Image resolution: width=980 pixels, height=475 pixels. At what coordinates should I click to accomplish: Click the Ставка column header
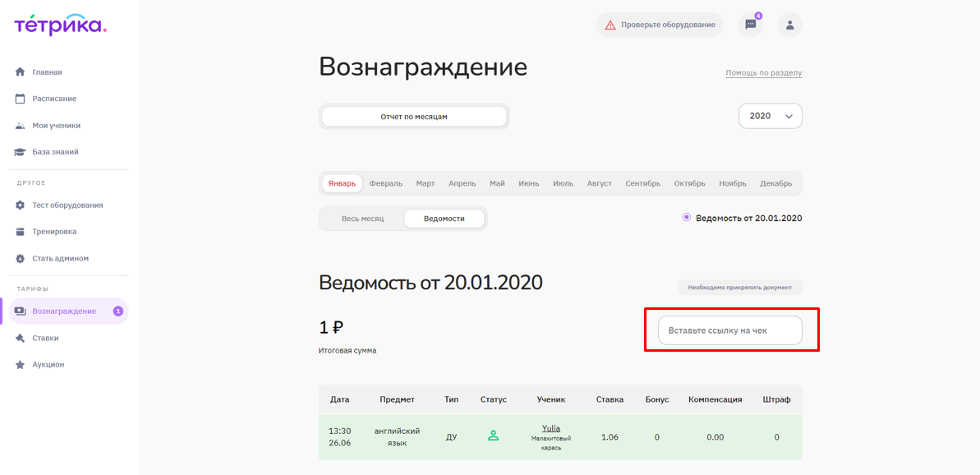(610, 399)
